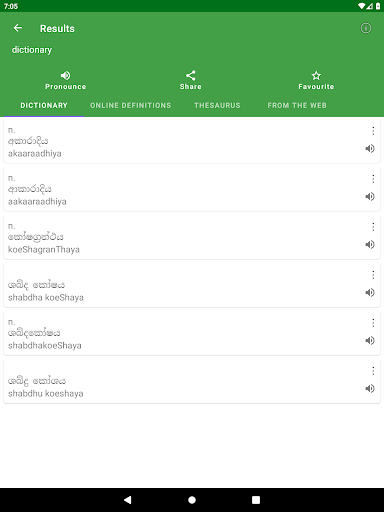Open more options for shabdhu koeshaya
The image size is (384, 512).
373,371
